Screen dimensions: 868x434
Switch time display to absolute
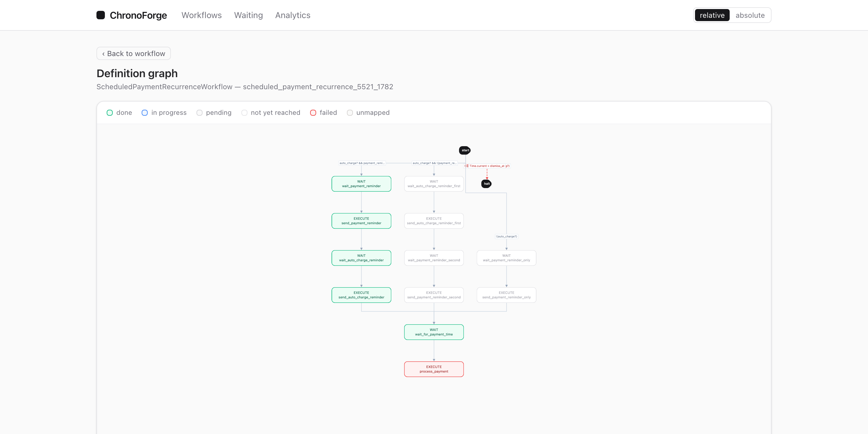click(750, 15)
